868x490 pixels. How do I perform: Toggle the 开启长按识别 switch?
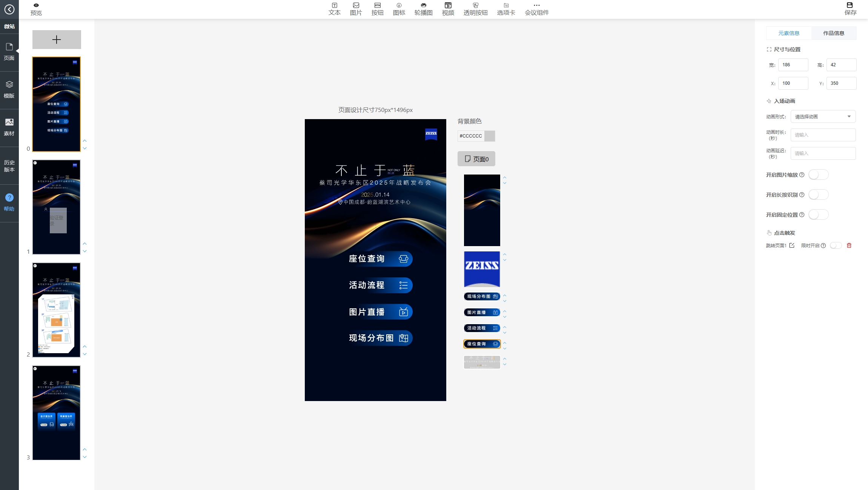[818, 195]
